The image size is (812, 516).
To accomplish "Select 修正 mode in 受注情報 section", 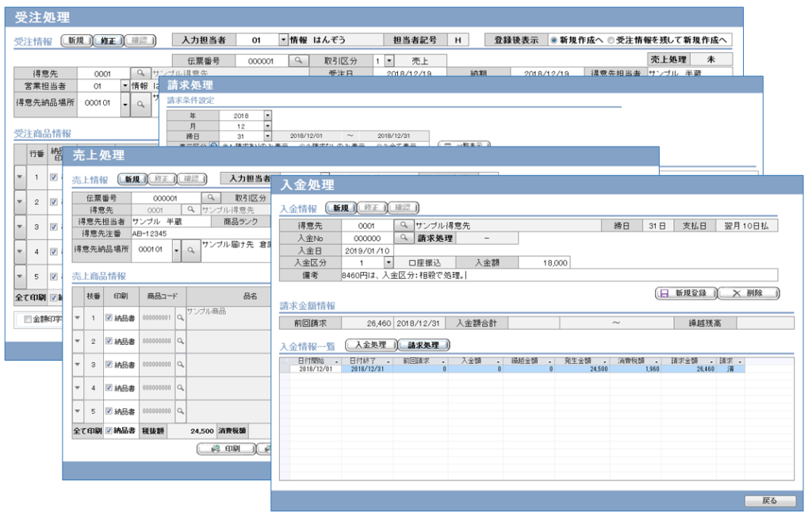I will [x=108, y=40].
